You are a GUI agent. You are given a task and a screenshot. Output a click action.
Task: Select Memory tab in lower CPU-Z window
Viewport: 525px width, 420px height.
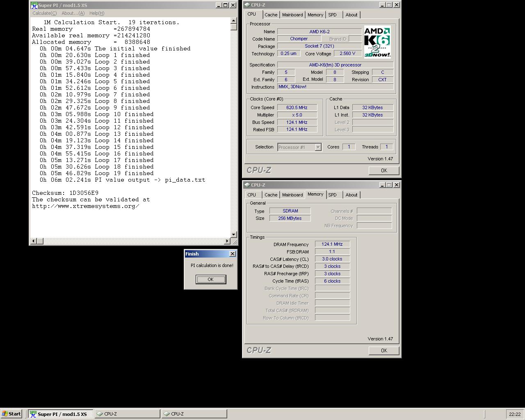(x=315, y=194)
